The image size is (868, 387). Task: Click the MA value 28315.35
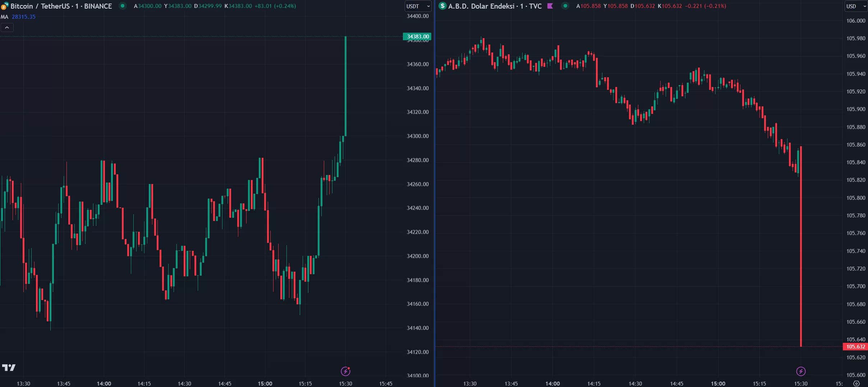pos(24,17)
